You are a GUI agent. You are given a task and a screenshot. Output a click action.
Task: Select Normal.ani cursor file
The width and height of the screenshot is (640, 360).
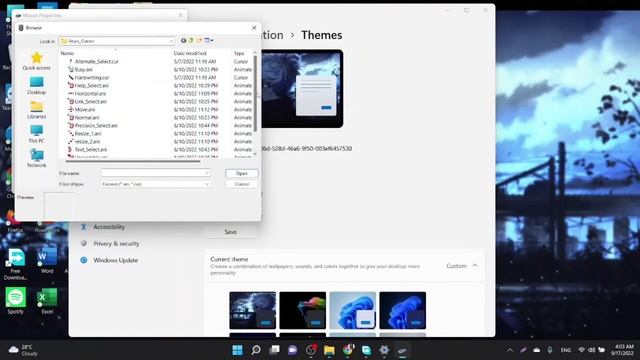click(x=84, y=118)
